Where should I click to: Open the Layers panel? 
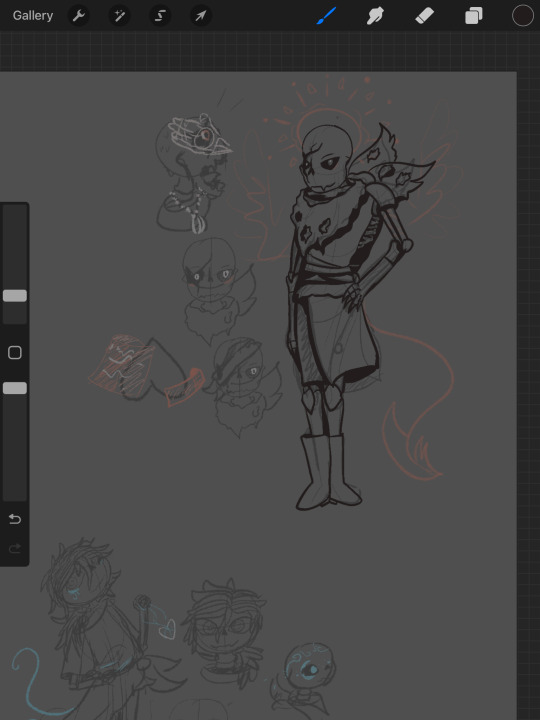[x=473, y=16]
